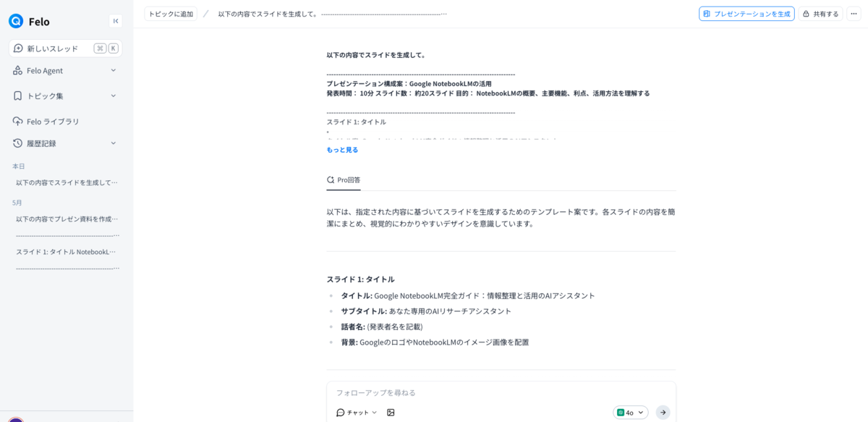Click the image attachment icon
Viewport: 868px width, 422px height.
tap(391, 413)
